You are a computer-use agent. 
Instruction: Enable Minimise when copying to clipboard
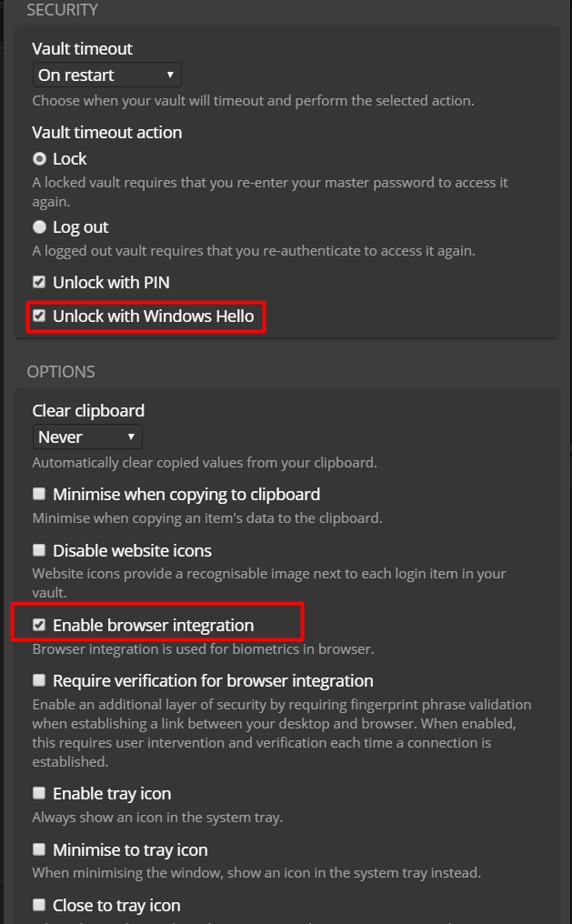(x=39, y=494)
